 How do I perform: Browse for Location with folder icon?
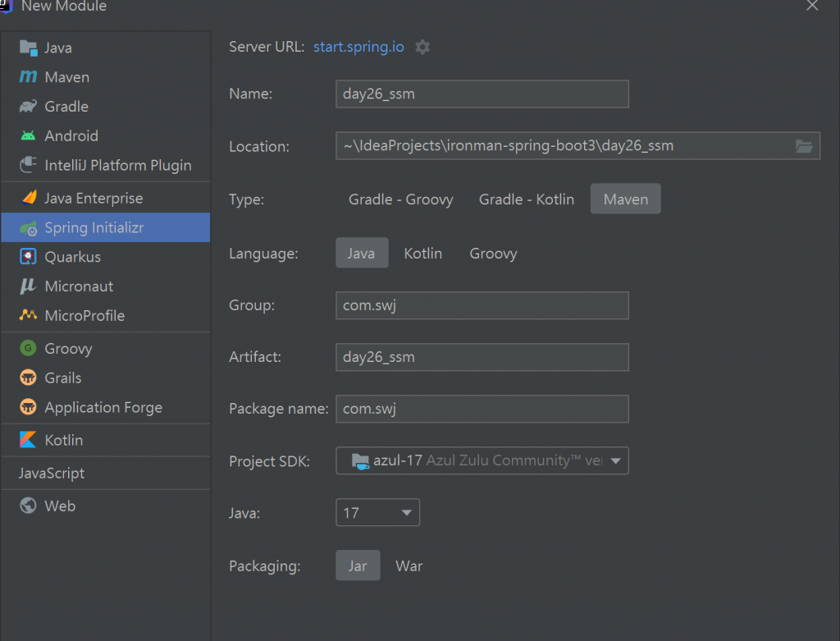[x=804, y=146]
